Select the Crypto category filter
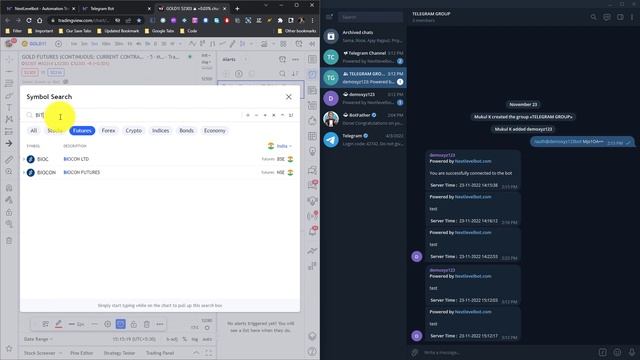The image size is (640, 360). [133, 131]
